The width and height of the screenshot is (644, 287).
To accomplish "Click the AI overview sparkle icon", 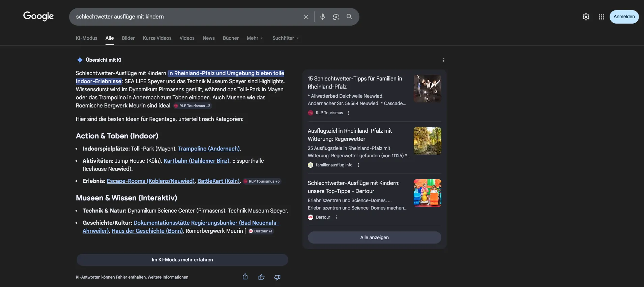I will click(x=80, y=60).
